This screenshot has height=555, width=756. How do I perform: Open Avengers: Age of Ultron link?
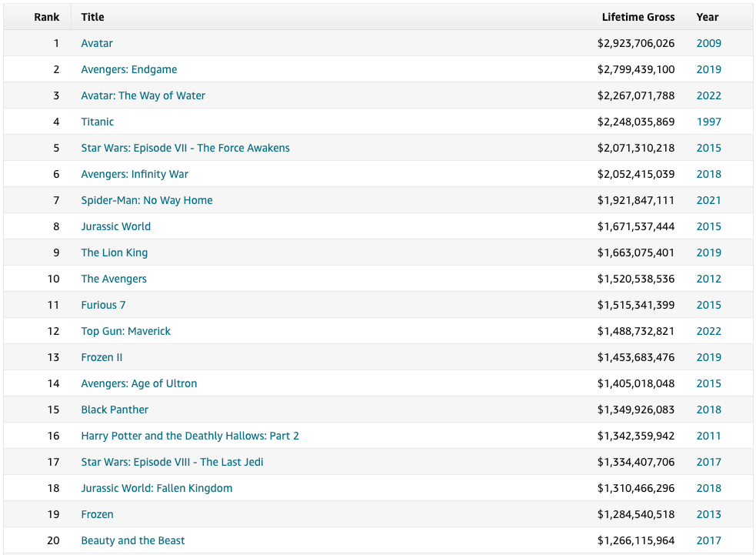click(x=139, y=383)
